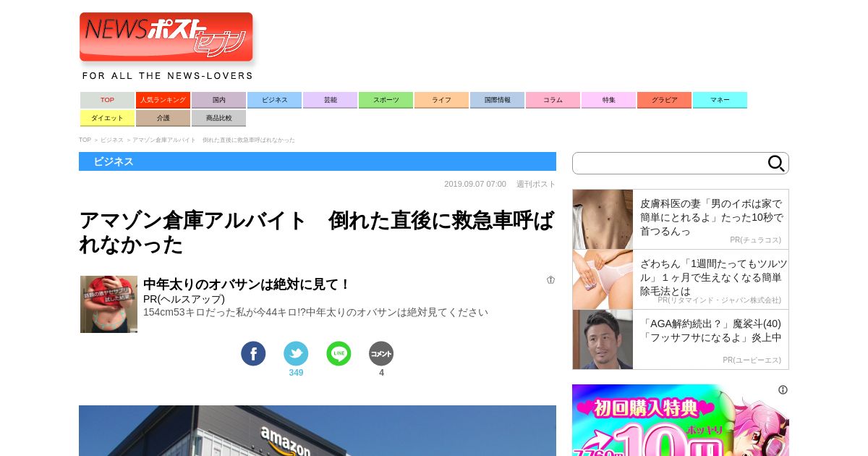Viewport: 868px width, 456px height.
Task: Click the 魔裟斗 portrait ad thumbnail
Action: coord(603,339)
